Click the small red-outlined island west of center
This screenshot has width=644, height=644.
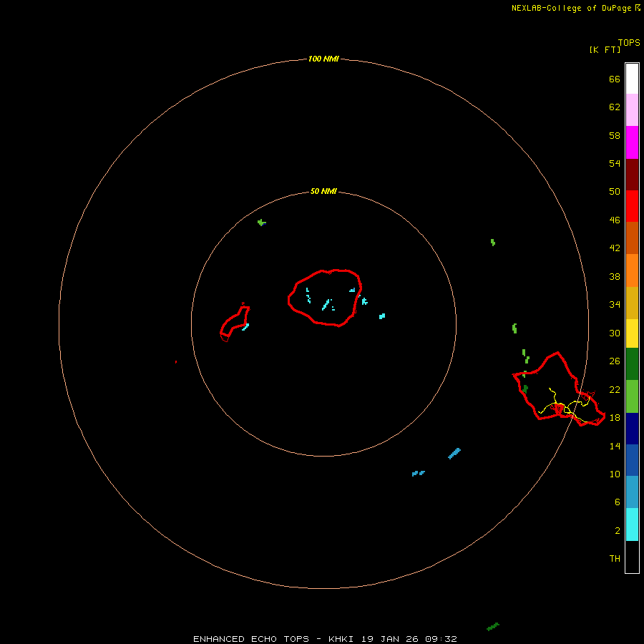[x=235, y=323]
